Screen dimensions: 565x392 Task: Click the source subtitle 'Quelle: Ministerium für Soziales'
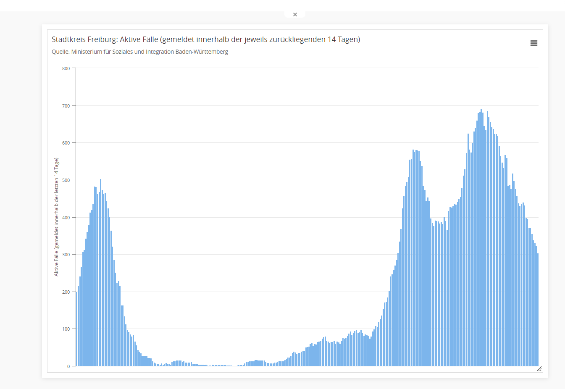140,52
